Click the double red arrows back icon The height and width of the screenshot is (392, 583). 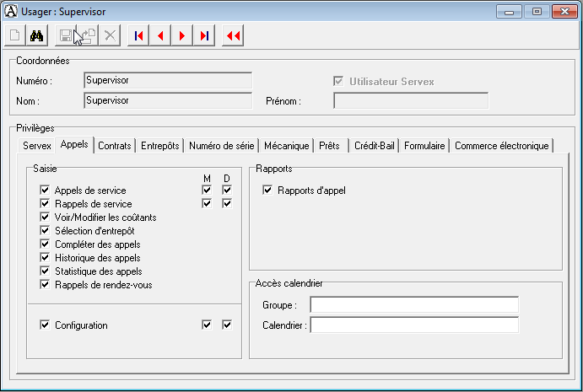[x=233, y=35]
